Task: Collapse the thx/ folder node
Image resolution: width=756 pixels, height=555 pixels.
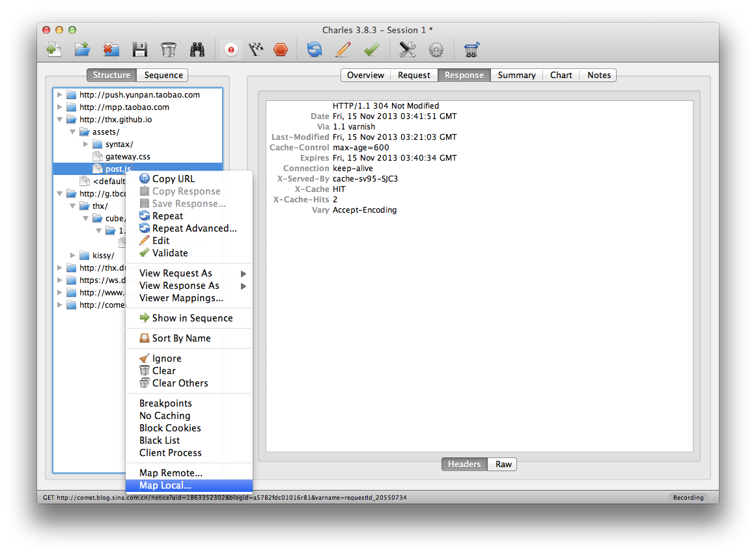Action: coord(72,206)
